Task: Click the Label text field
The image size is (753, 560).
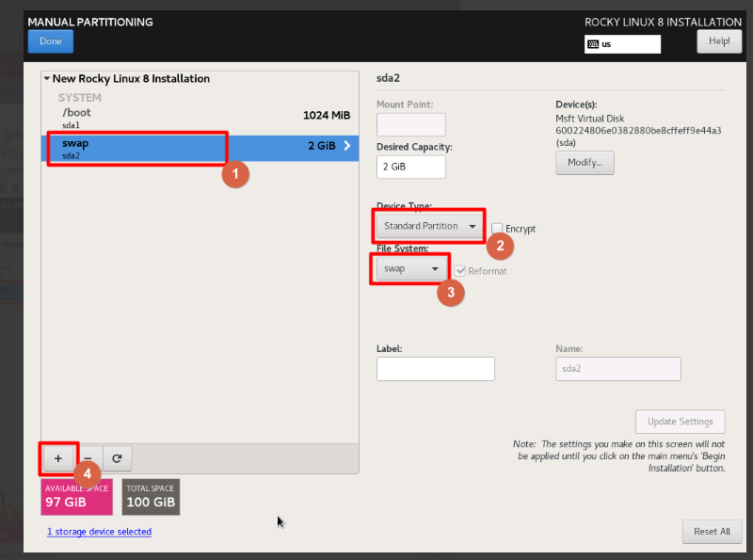Action: [x=436, y=369]
